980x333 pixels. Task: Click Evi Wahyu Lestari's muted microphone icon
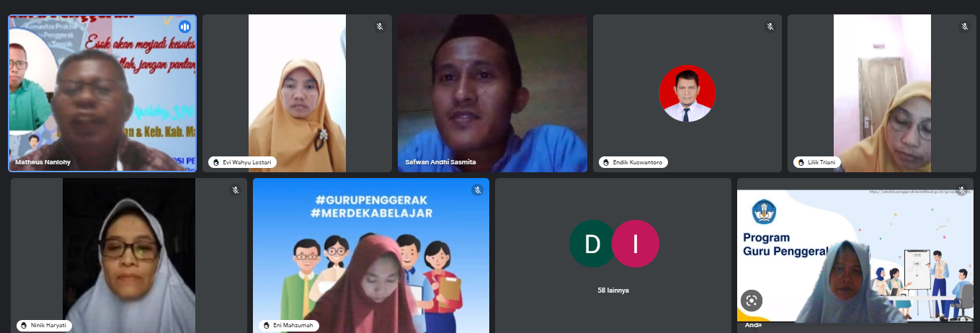380,27
